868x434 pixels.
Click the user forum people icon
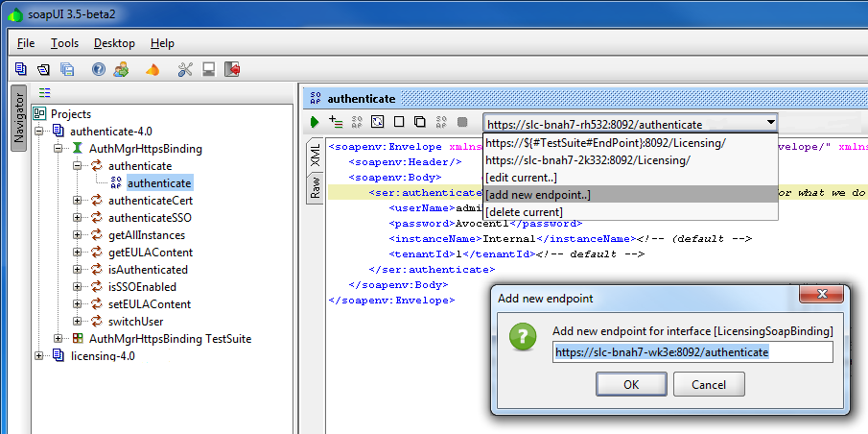121,69
